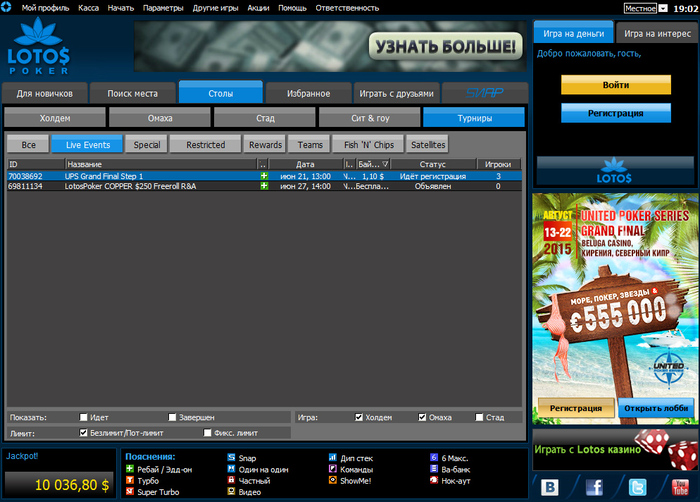Viewport: 700px width, 502px height.
Task: Switch to the Satellites tab
Action: (x=428, y=145)
